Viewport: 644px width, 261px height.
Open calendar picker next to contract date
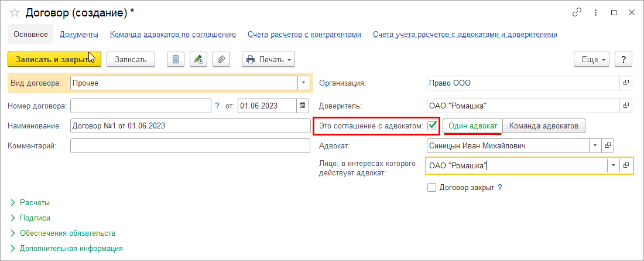pos(303,106)
